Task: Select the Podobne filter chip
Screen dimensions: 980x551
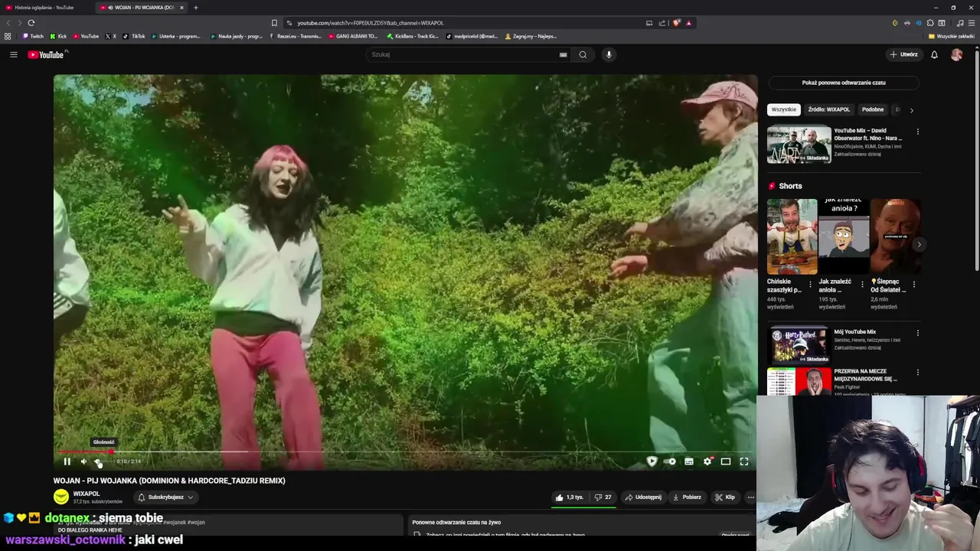Action: (x=872, y=109)
